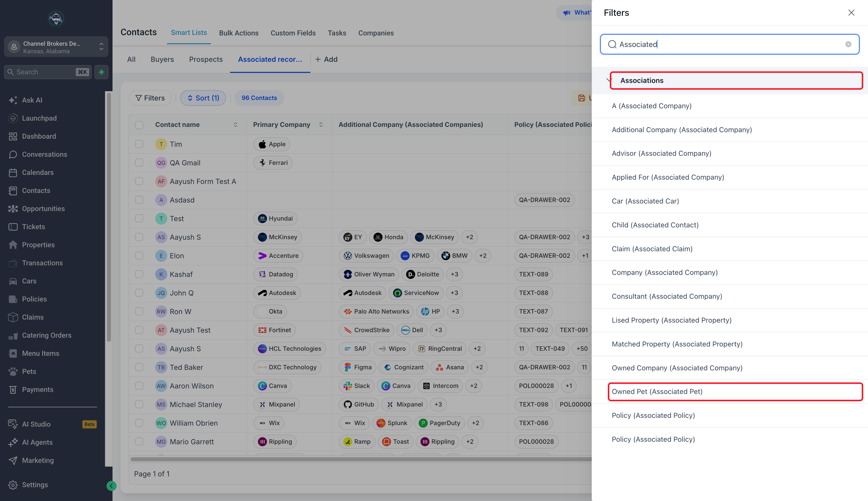Viewport: 868px width, 501px height.
Task: Open Opportunities from the sidebar
Action: pos(43,209)
